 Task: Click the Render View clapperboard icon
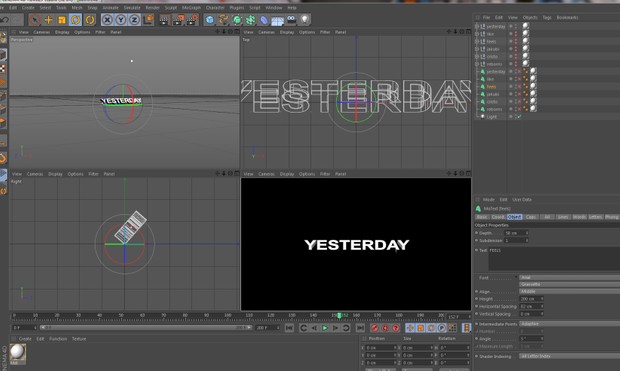[164, 19]
